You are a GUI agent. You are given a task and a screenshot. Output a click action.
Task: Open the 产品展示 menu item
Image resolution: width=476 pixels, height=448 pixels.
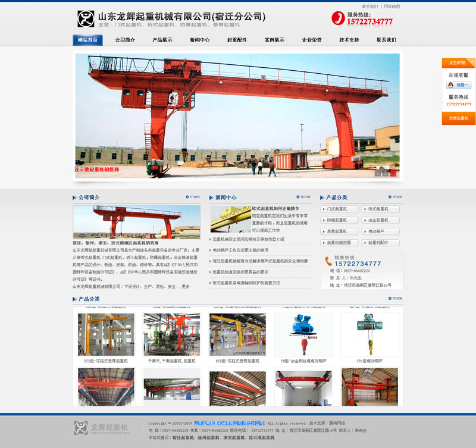[x=162, y=40]
